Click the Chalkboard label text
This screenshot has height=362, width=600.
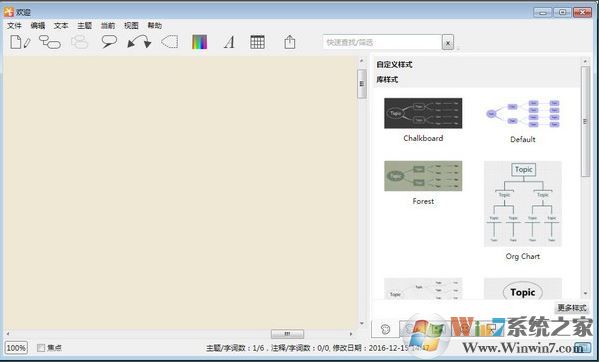(423, 138)
